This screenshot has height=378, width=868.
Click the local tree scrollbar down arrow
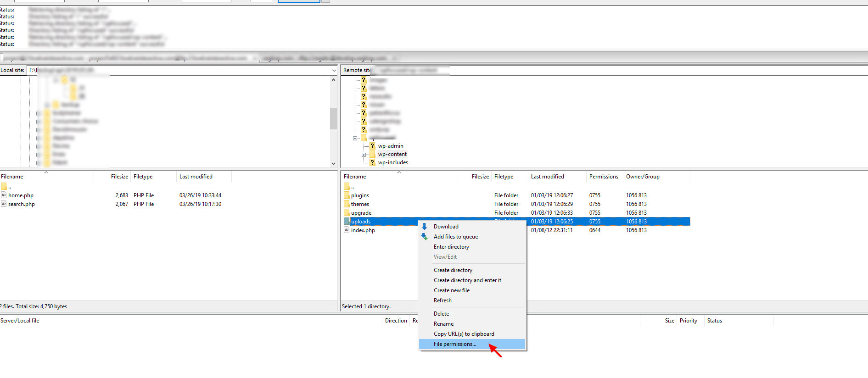click(x=333, y=163)
